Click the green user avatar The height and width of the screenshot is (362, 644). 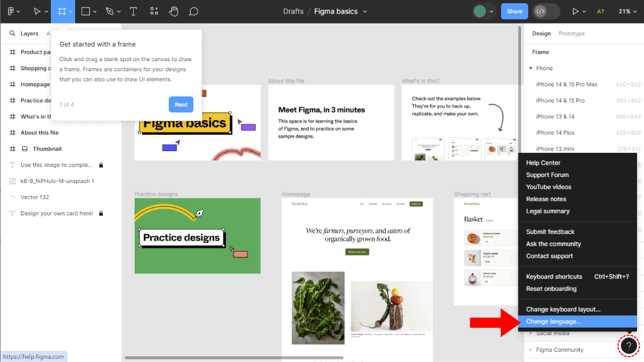[x=479, y=11]
